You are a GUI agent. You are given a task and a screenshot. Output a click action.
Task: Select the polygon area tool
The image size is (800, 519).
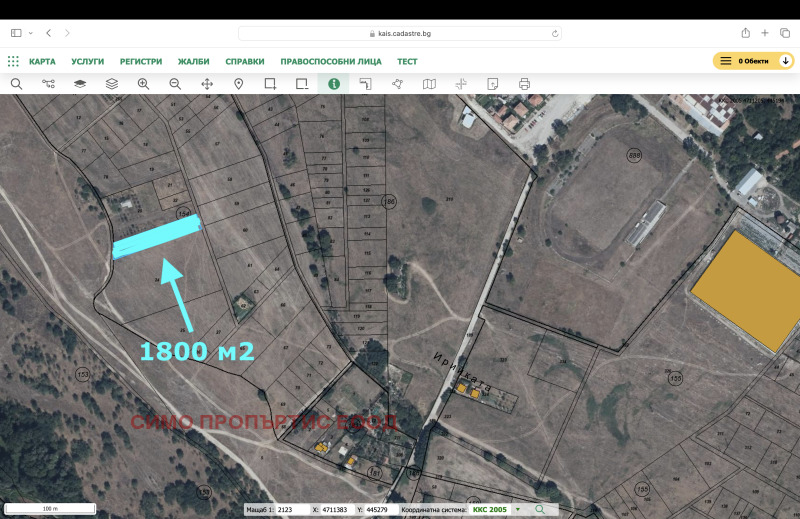coord(397,84)
